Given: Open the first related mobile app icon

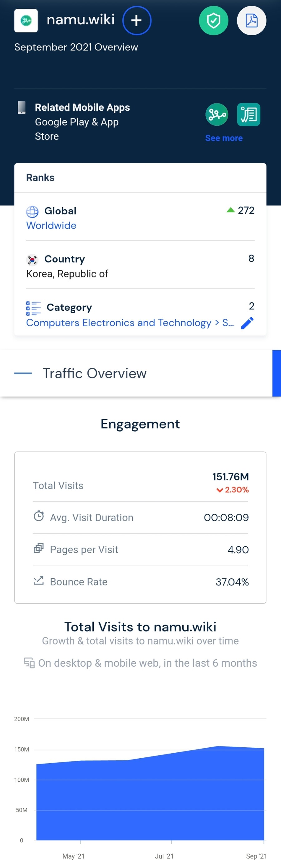Looking at the screenshot, I should pos(217,115).
